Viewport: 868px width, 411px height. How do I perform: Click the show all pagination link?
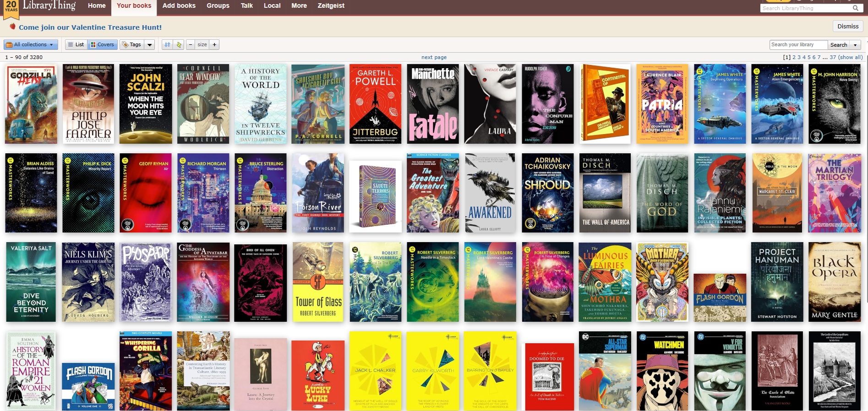[850, 57]
